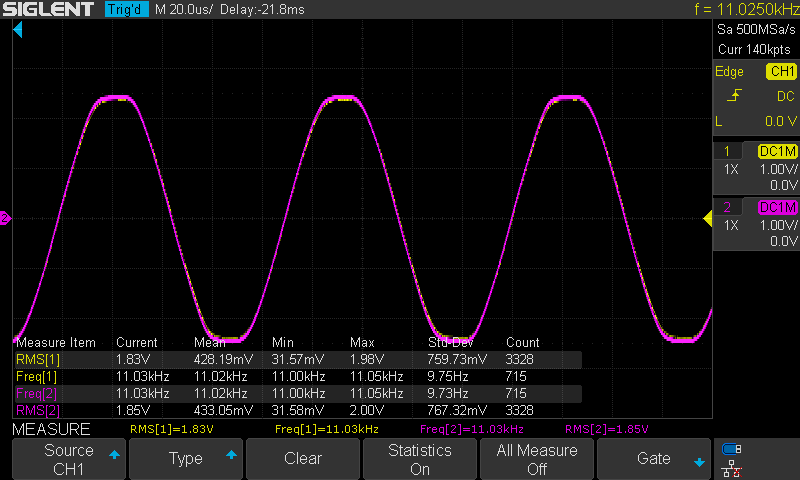
Task: Open the Source CH1 menu
Action: point(68,459)
